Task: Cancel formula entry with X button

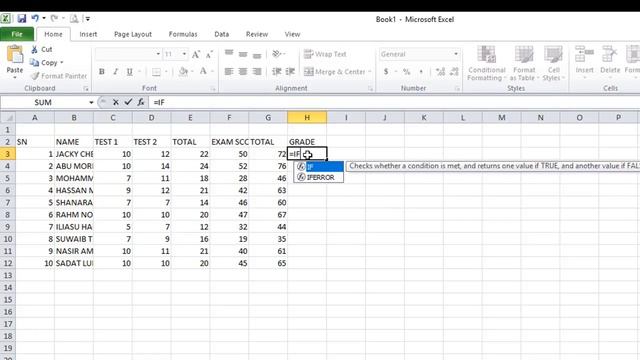Action: coord(116,102)
